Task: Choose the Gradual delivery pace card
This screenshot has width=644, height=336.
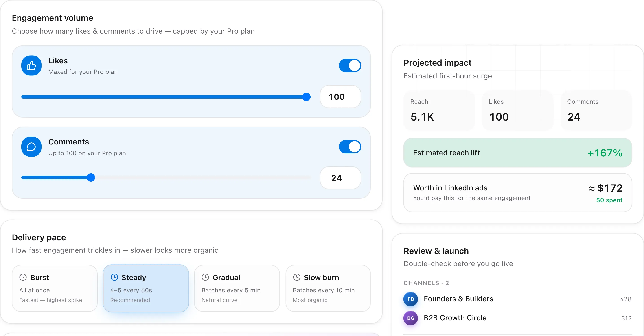Action: (237, 288)
